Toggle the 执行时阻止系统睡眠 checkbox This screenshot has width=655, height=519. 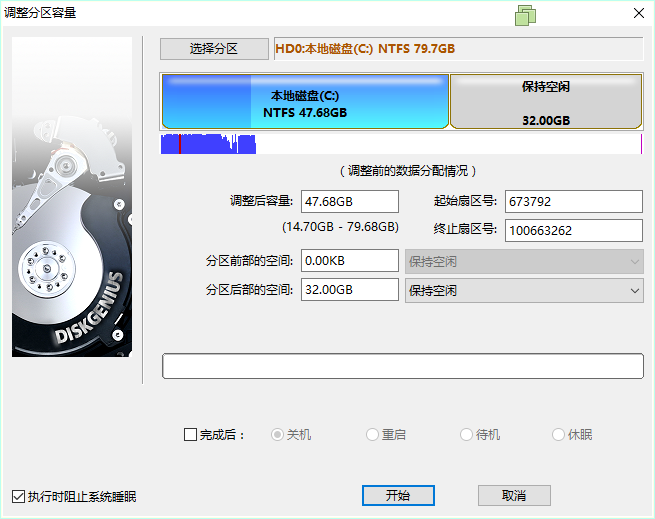(x=19, y=496)
